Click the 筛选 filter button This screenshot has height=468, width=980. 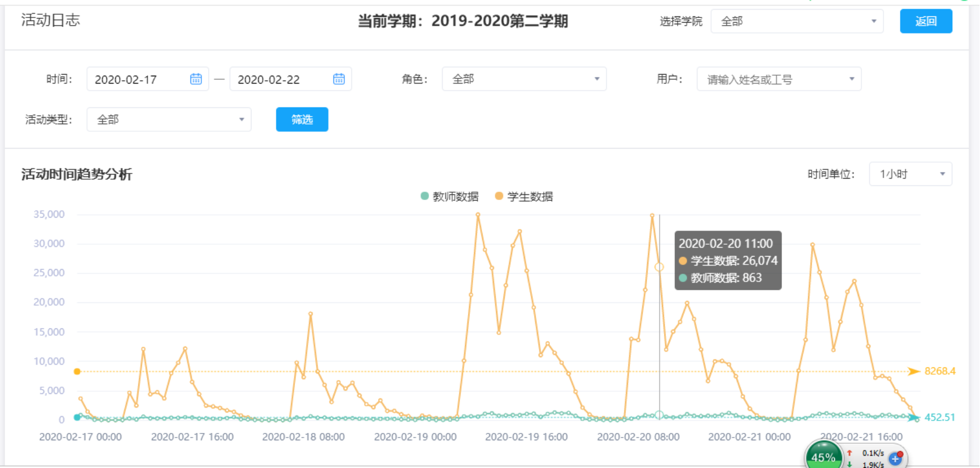coord(302,120)
